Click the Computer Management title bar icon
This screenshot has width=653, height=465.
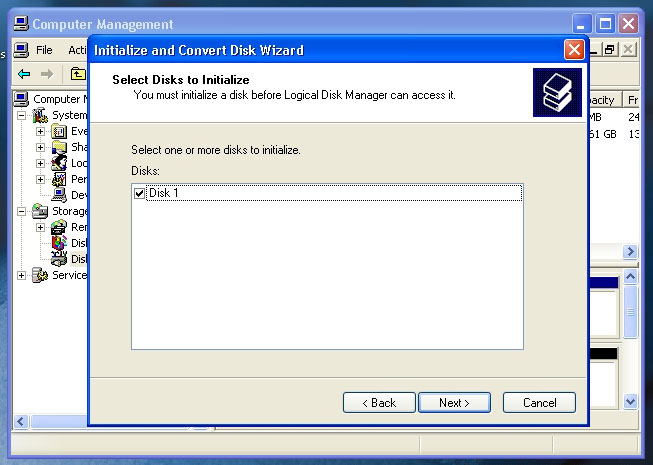coord(21,24)
